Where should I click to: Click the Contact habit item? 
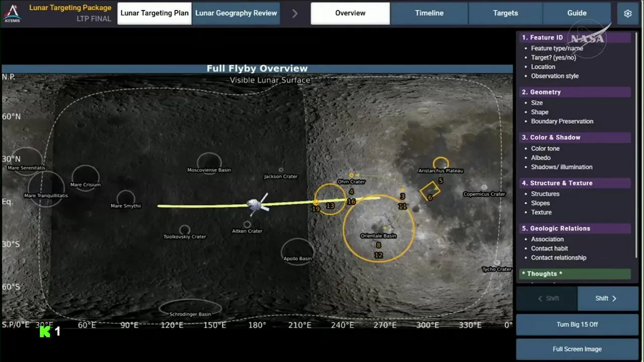click(549, 248)
